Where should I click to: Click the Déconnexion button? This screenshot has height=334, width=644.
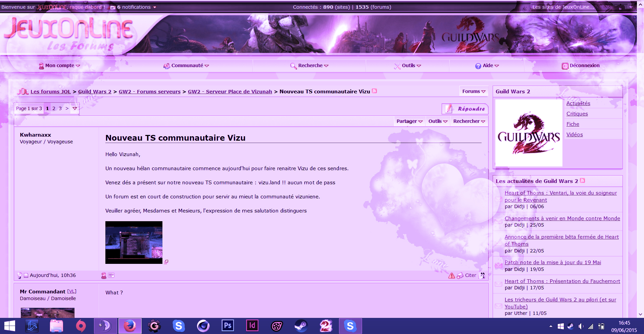pos(581,65)
